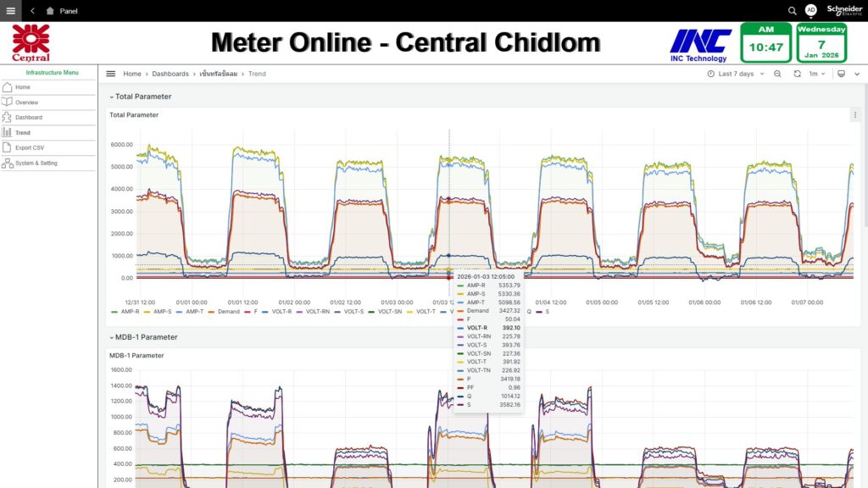Toggle the Grafana sidebar menu next to Home breadcrumb
The width and height of the screenshot is (868, 488).
[x=111, y=74]
